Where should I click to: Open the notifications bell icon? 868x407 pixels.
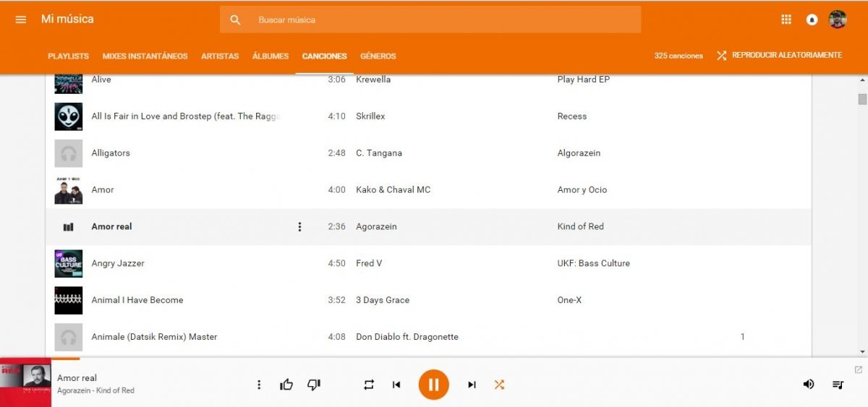coord(812,20)
